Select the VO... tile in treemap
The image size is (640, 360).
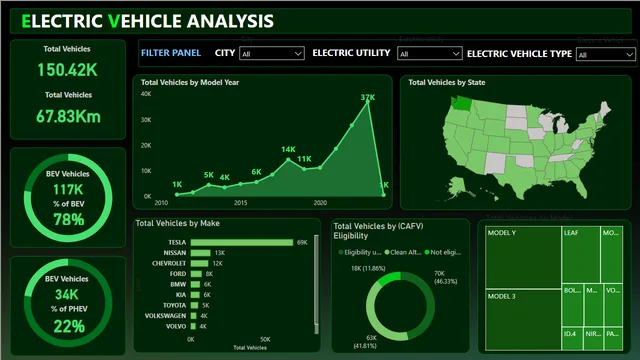[613, 305]
